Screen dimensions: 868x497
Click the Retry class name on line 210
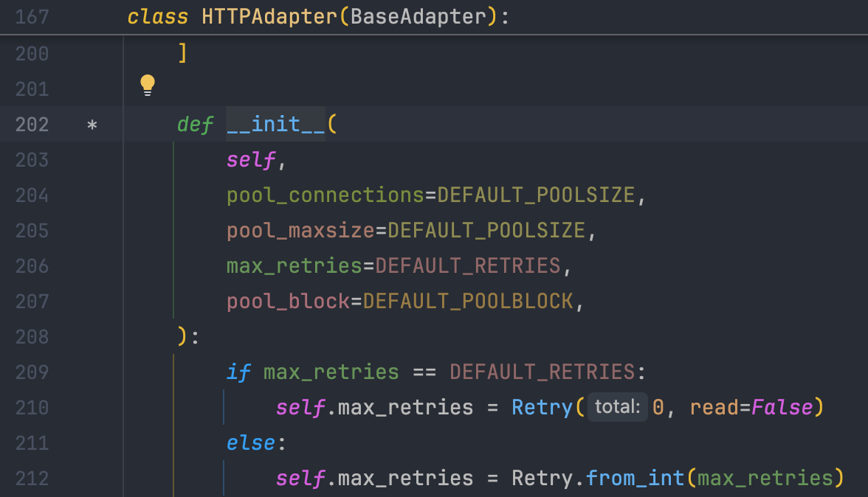(542, 408)
